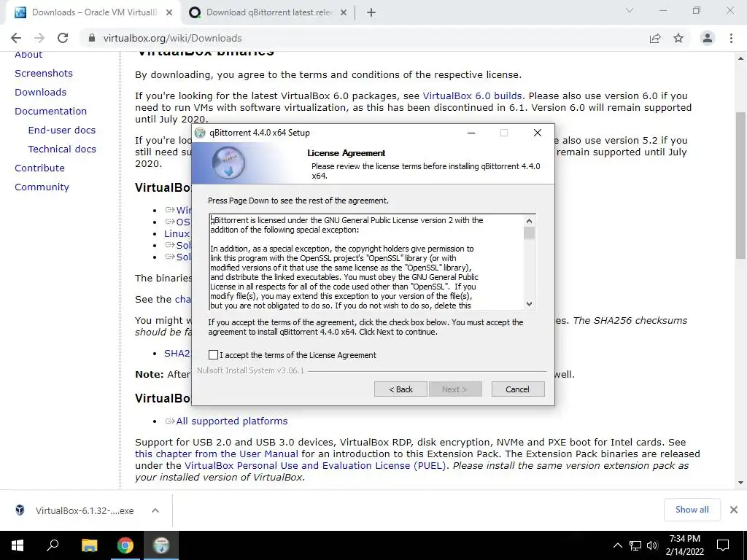The height and width of the screenshot is (560, 747).
Task: Click the Back button in setup dialog
Action: pos(400,389)
